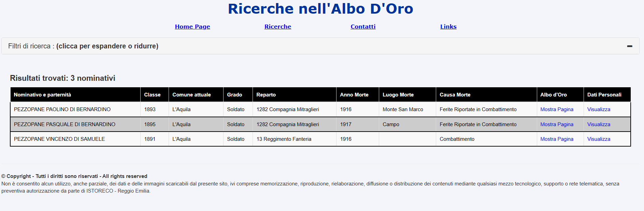
Task: Click Visualizza for Pezzopane Paolino
Action: click(599, 109)
